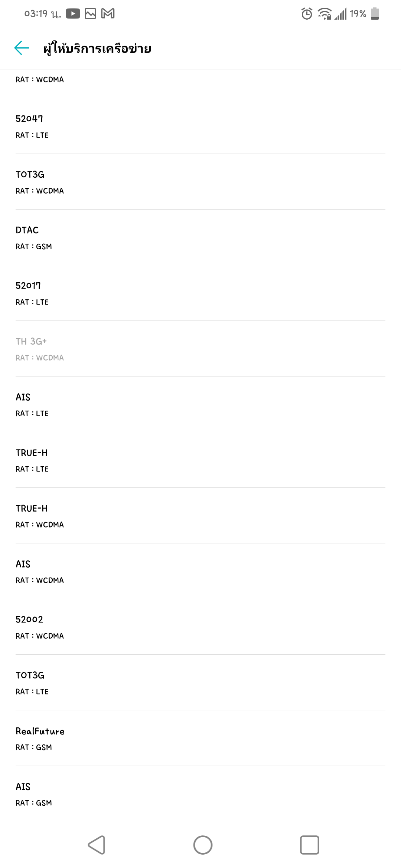
Task: Choose the TRUE-H WCDMA network
Action: tap(200, 516)
